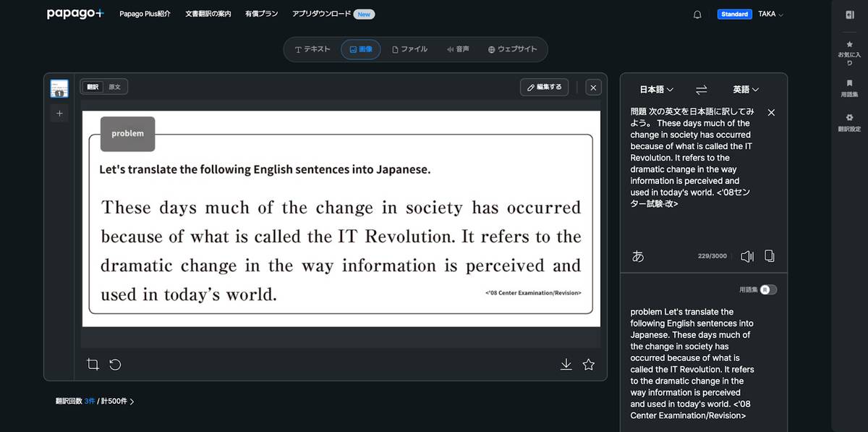Image resolution: width=868 pixels, height=432 pixels.
Task: Select the ウェブサイト tab
Action: (513, 49)
